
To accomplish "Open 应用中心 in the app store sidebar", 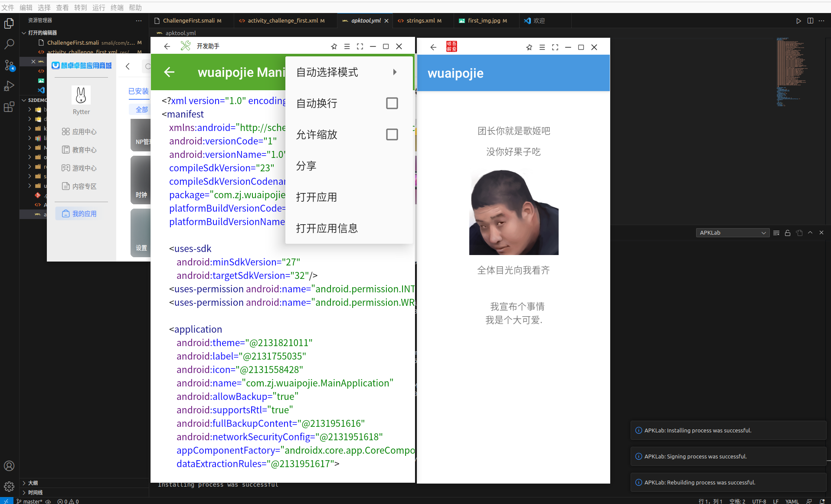I will (x=79, y=131).
